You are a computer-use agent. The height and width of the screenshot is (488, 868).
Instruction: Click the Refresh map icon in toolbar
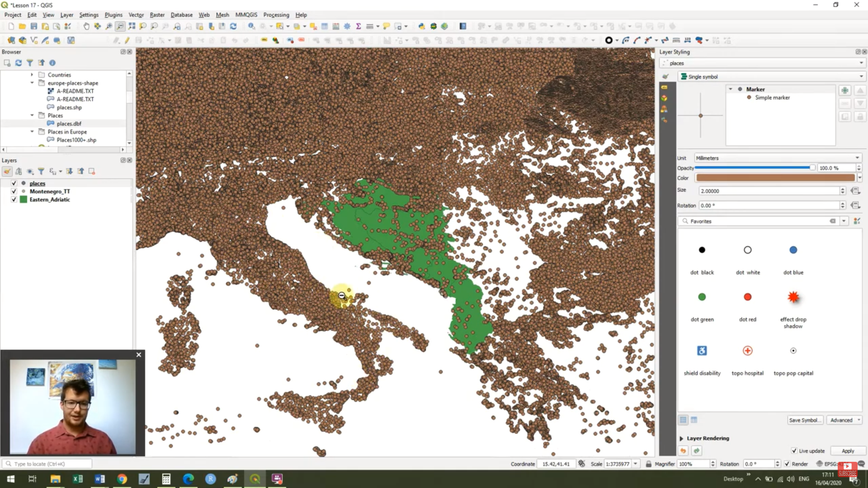(x=233, y=26)
